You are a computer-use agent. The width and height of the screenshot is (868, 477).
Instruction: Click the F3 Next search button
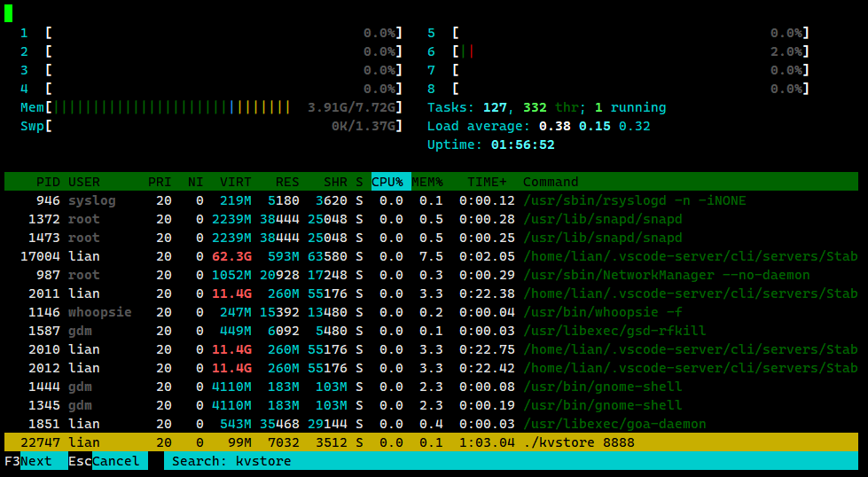(x=35, y=461)
